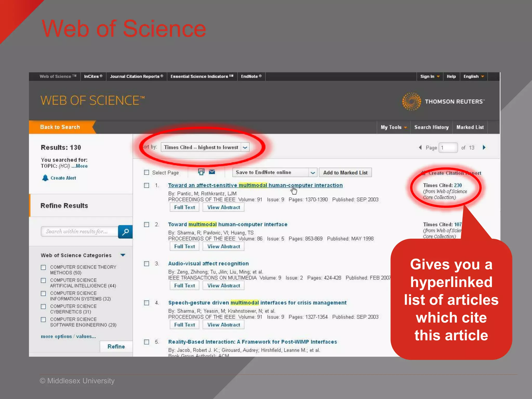This screenshot has height=399, width=532.
Task: Open the EndNote tab
Action: [x=251, y=76]
